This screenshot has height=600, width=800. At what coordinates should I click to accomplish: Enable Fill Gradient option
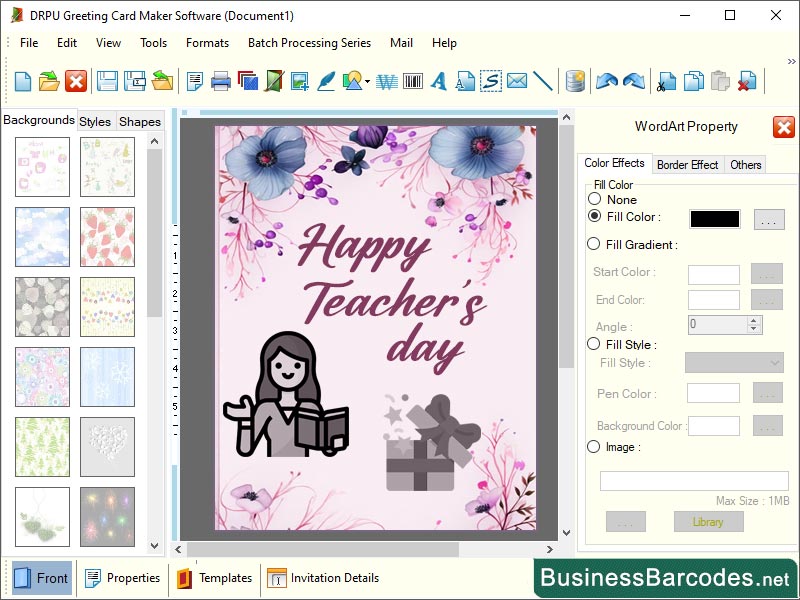coord(596,244)
